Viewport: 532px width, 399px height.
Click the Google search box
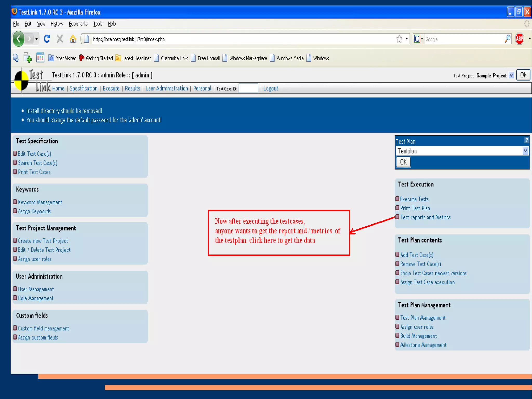click(464, 39)
